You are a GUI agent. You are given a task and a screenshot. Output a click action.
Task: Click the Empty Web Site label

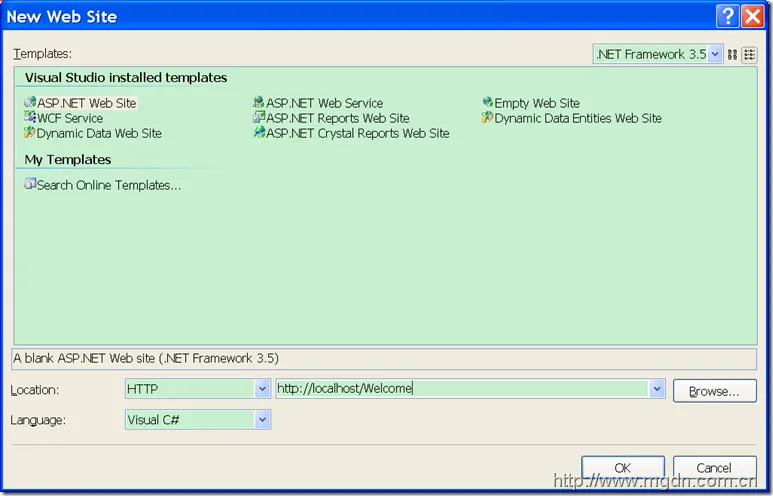point(537,103)
